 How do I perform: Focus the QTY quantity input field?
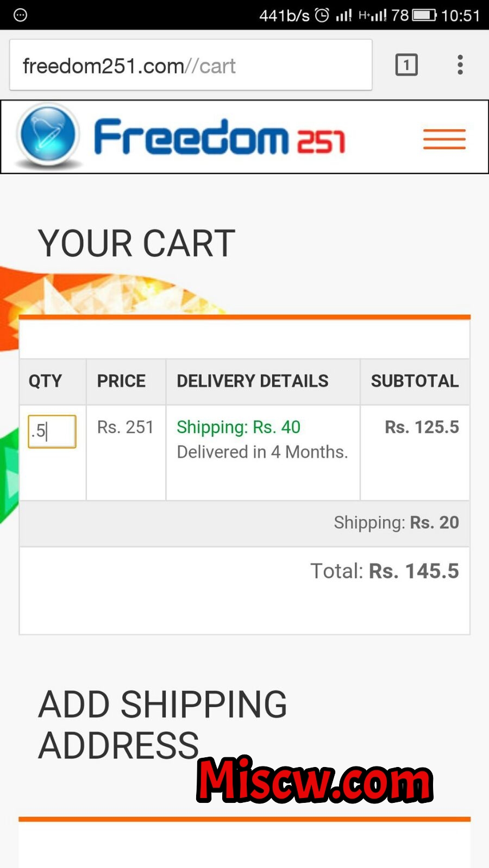click(x=52, y=432)
